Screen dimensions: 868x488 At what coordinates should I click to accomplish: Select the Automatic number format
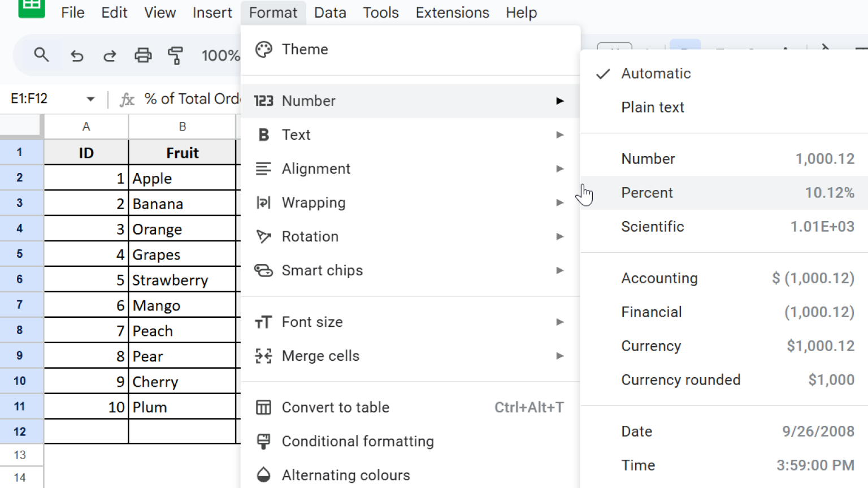[656, 73]
